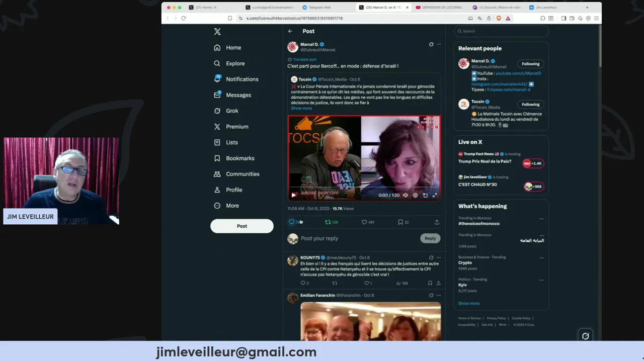Image resolution: width=644 pixels, height=362 pixels.
Task: Click Grok icon on Marcel D. post
Action: [x=431, y=44]
